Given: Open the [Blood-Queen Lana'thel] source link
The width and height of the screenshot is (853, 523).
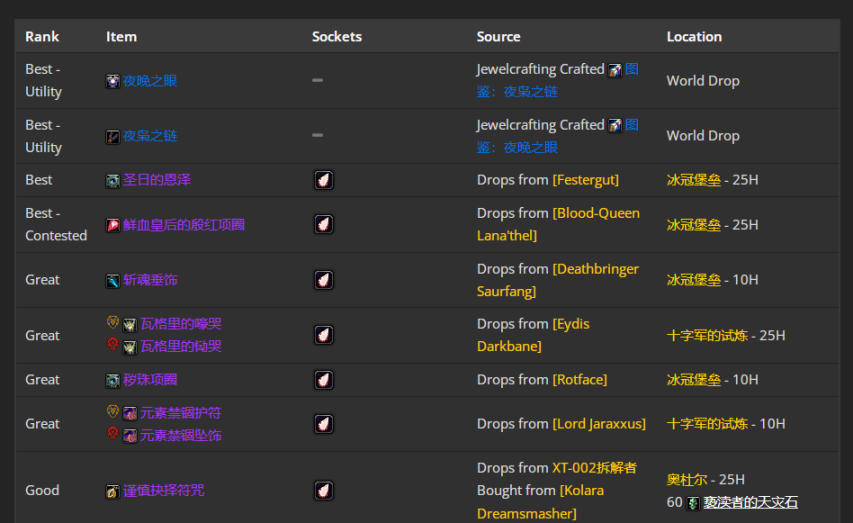Looking at the screenshot, I should [x=596, y=213].
